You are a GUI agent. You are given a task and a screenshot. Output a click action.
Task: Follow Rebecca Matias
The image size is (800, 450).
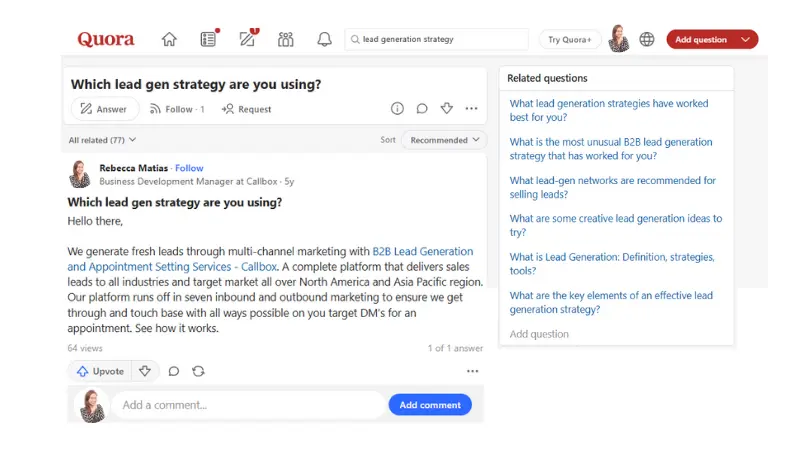[x=189, y=168]
